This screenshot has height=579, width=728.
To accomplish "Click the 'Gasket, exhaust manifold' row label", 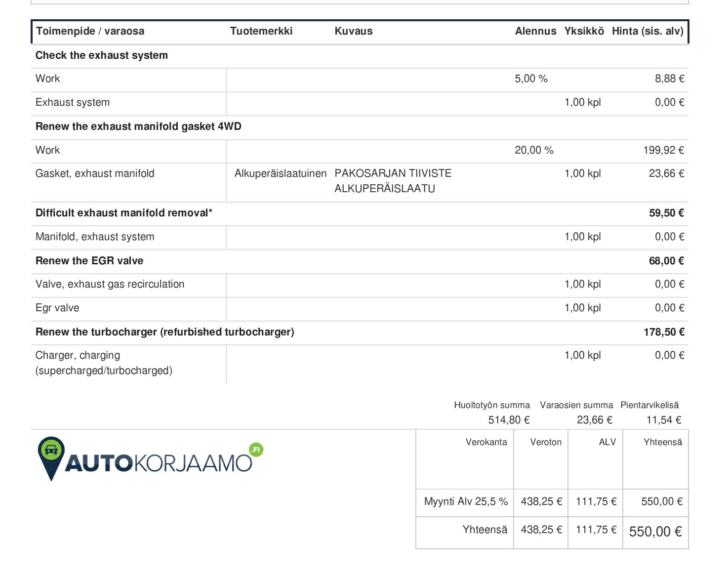I will (x=95, y=173).
